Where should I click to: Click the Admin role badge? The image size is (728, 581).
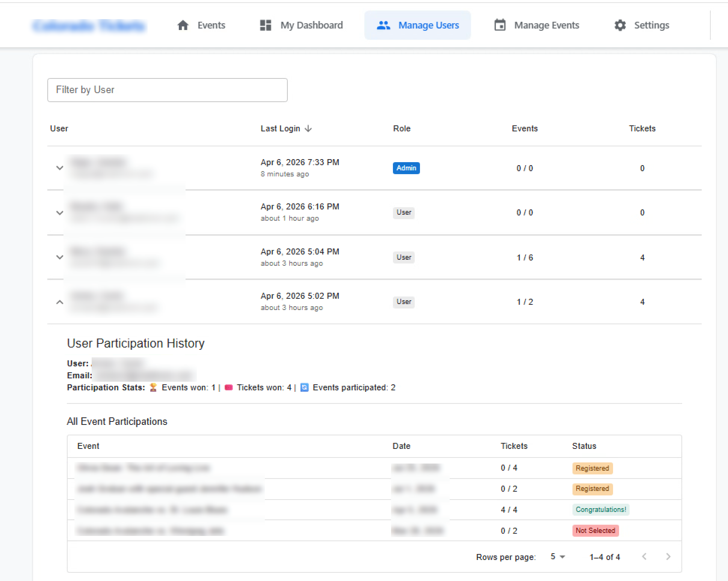tap(406, 168)
